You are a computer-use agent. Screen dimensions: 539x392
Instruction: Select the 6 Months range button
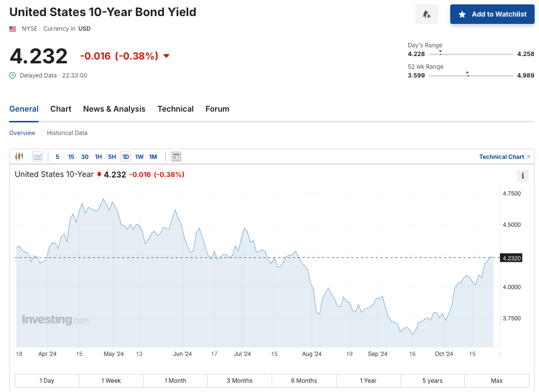pyautogui.click(x=304, y=381)
